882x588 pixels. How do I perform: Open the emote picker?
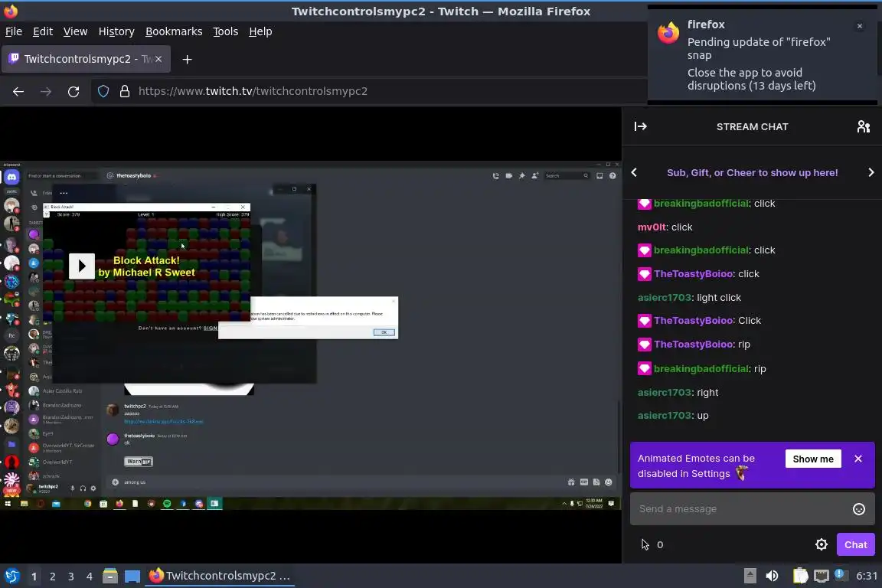pos(859,509)
